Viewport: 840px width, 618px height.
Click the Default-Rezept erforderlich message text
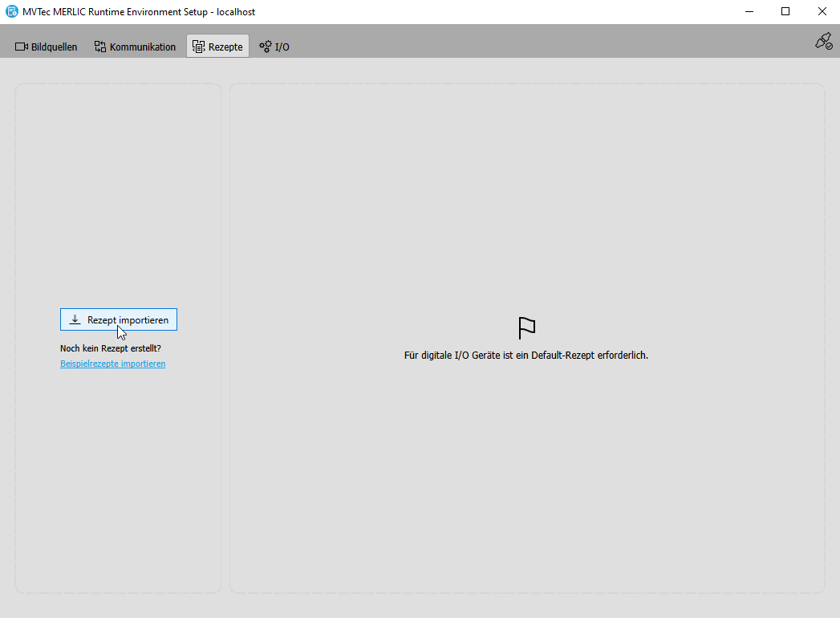coord(526,356)
